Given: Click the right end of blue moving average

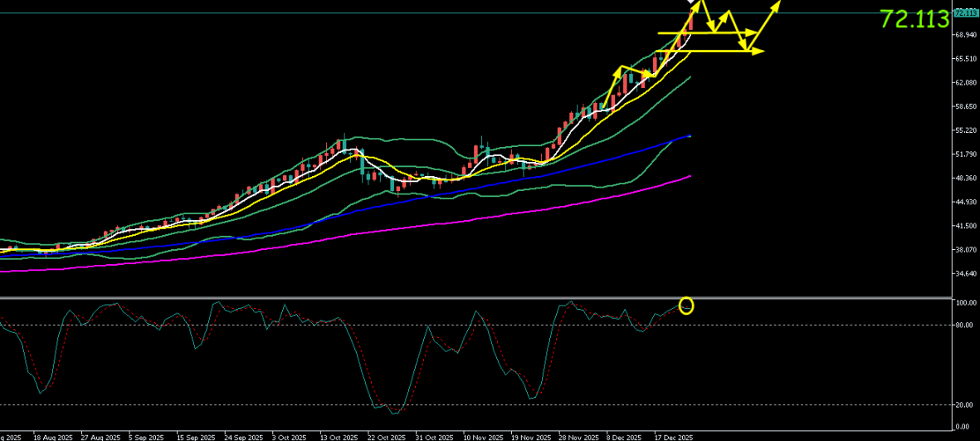Looking at the screenshot, I should 690,135.
